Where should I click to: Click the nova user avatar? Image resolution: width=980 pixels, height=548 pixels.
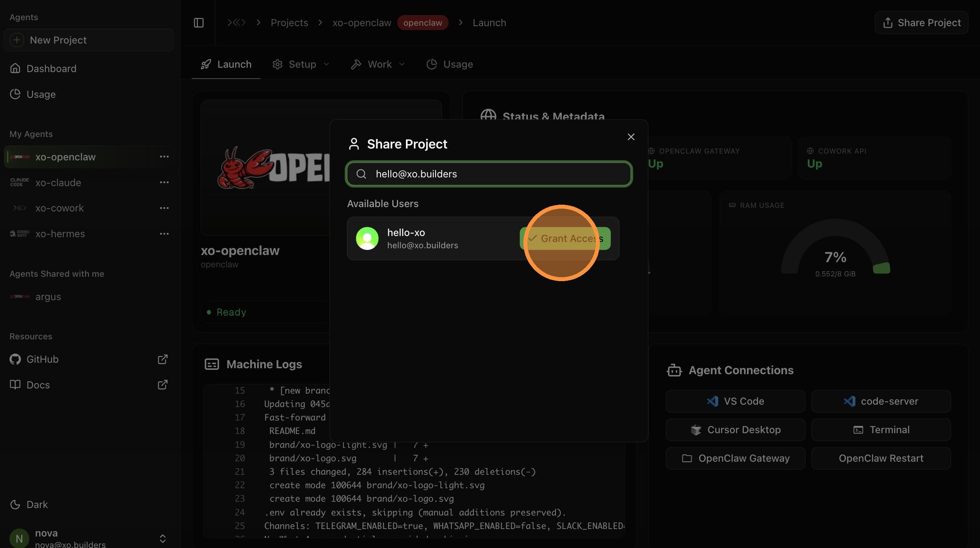[19, 538]
